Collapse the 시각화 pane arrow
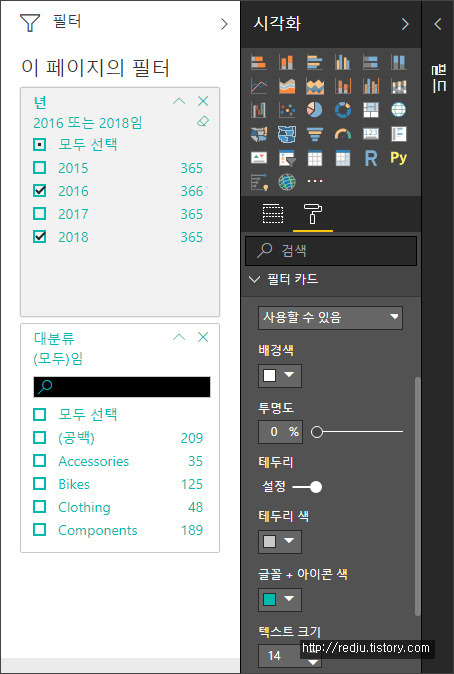This screenshot has width=454, height=674. tap(405, 24)
